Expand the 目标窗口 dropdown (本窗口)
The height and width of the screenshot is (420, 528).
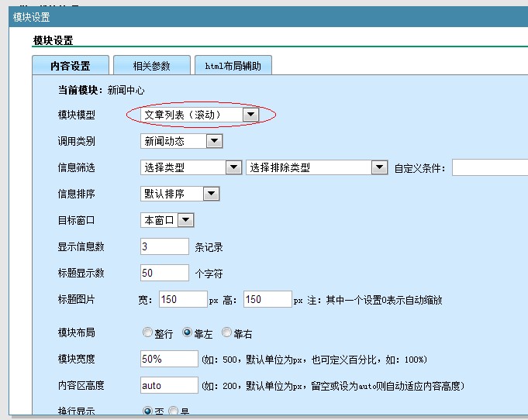tap(167, 220)
